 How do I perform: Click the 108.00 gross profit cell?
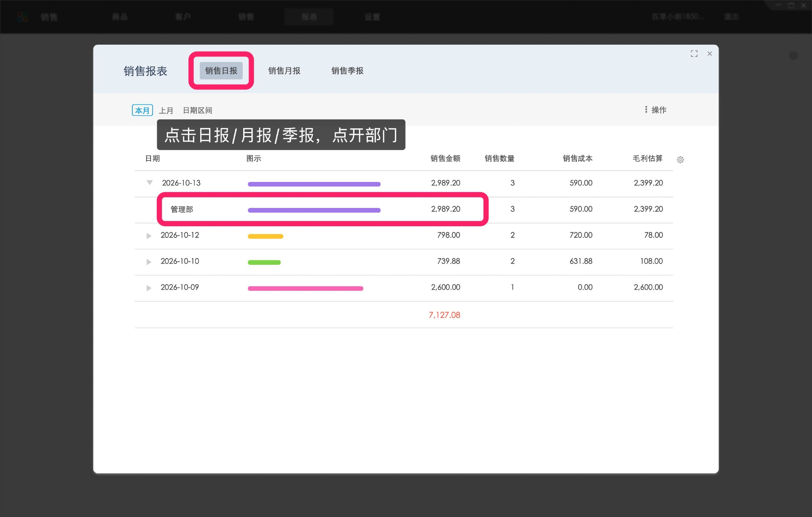tap(652, 261)
